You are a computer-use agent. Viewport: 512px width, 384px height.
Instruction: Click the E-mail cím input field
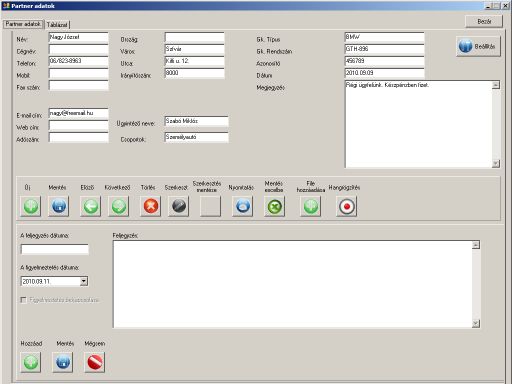click(79, 113)
